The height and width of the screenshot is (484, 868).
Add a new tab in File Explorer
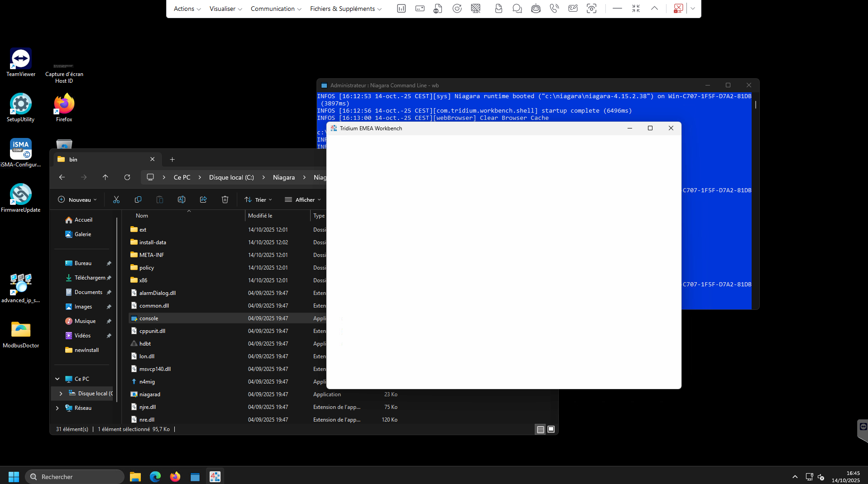pos(172,159)
